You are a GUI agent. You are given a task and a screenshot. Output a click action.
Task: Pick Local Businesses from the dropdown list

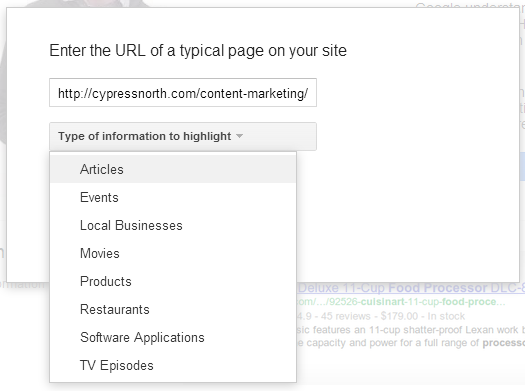pyautogui.click(x=173, y=225)
